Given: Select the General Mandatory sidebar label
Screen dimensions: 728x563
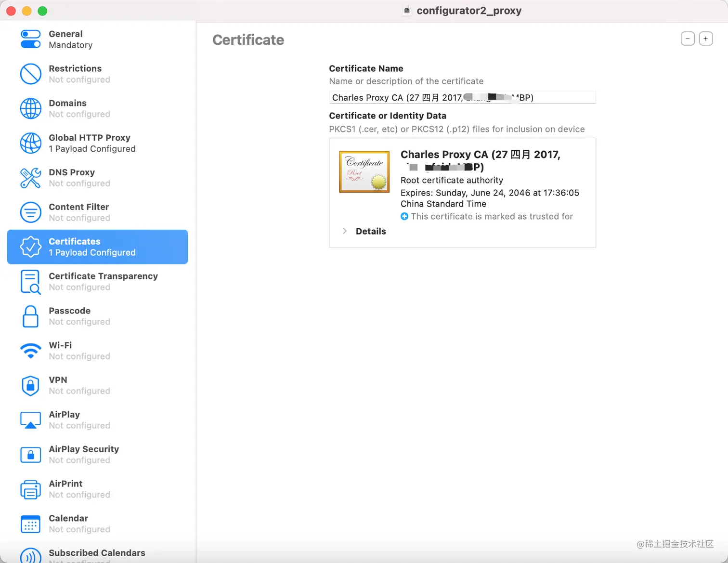Looking at the screenshot, I should point(71,39).
